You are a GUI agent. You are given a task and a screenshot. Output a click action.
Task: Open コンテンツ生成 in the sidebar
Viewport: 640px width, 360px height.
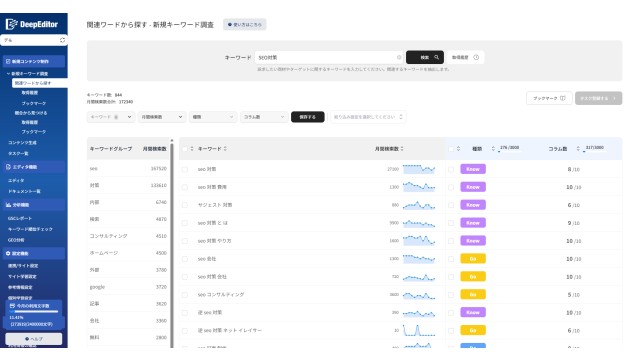[22, 142]
